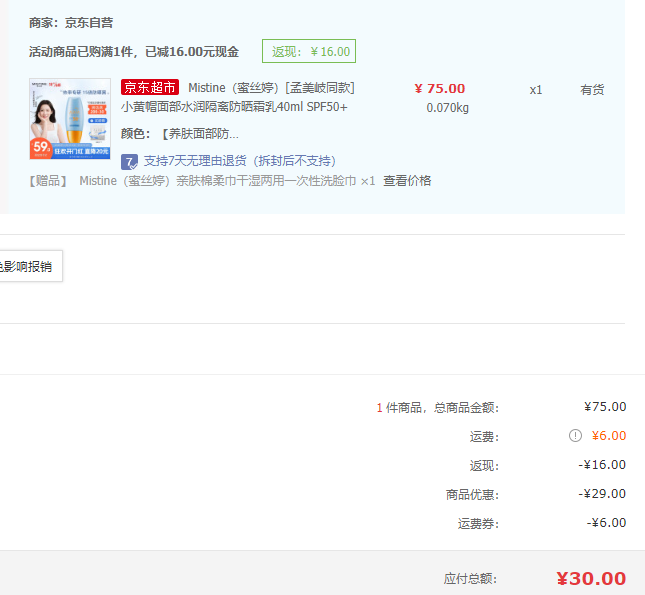The image size is (645, 595).
Task: Click 查看价格 for the gift item
Action: point(407,181)
